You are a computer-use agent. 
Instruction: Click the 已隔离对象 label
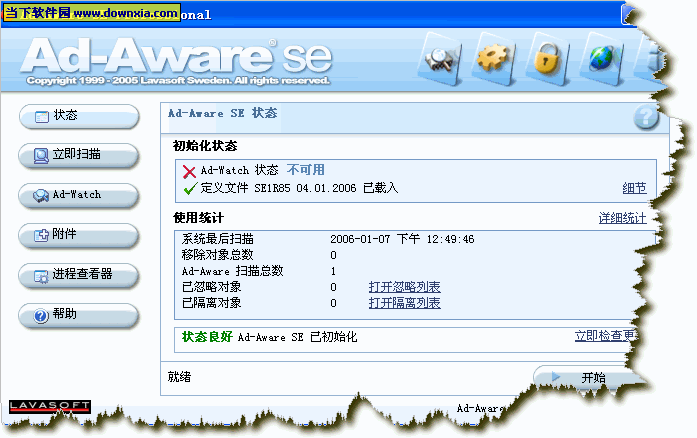tap(212, 303)
